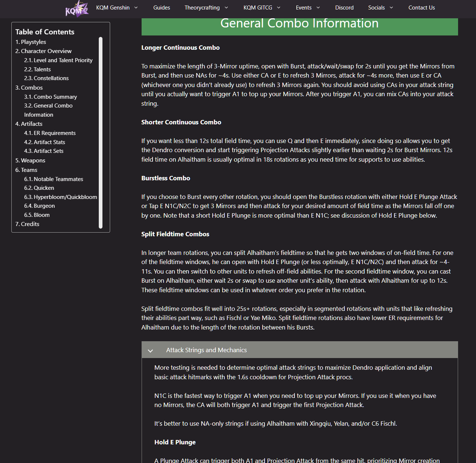Jump to 5. Weapons section
This screenshot has width=476, height=463.
point(30,161)
